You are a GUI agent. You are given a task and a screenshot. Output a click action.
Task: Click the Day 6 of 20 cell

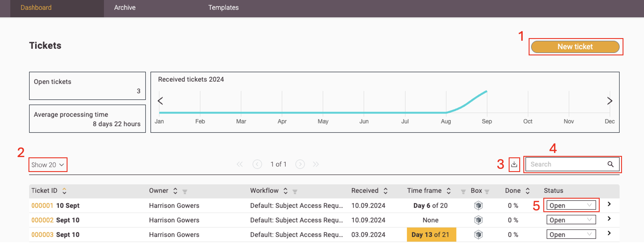click(x=431, y=205)
